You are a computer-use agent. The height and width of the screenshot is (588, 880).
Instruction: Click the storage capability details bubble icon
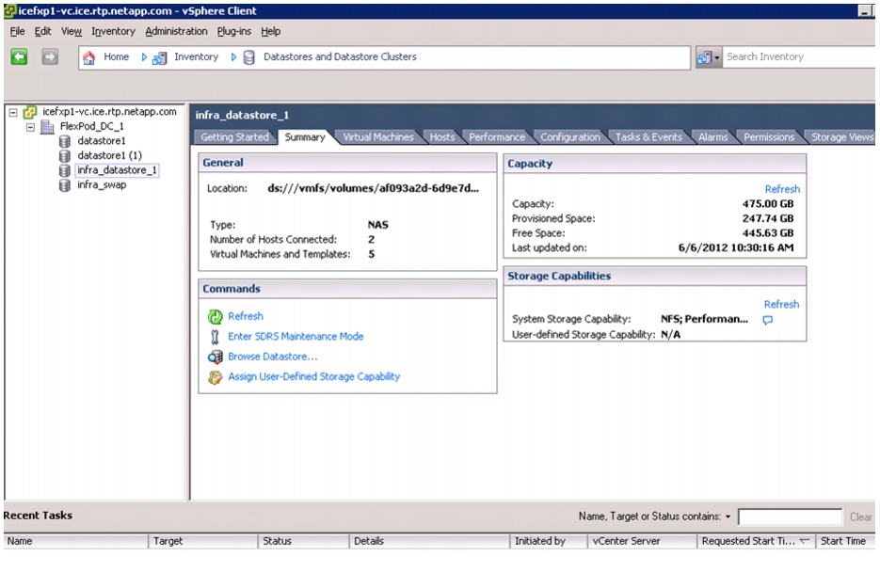click(x=768, y=320)
